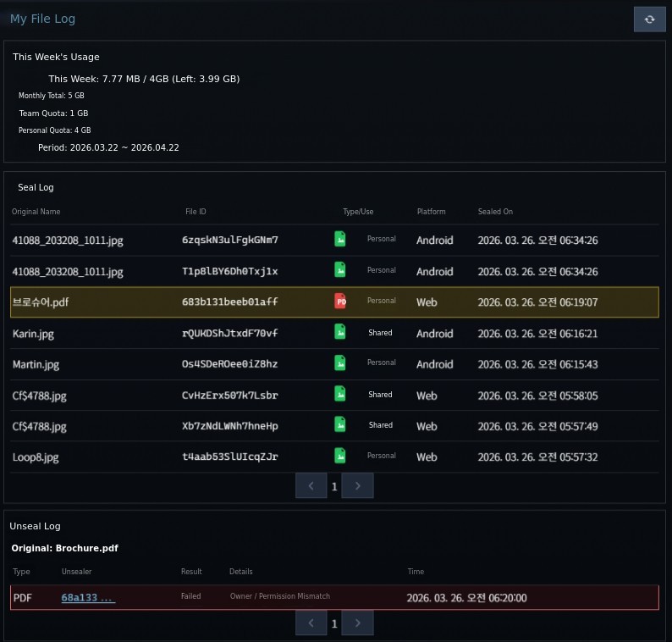
Task: Click image file icon for file T1pBlBY6Dh0Txj1x
Action: click(340, 270)
